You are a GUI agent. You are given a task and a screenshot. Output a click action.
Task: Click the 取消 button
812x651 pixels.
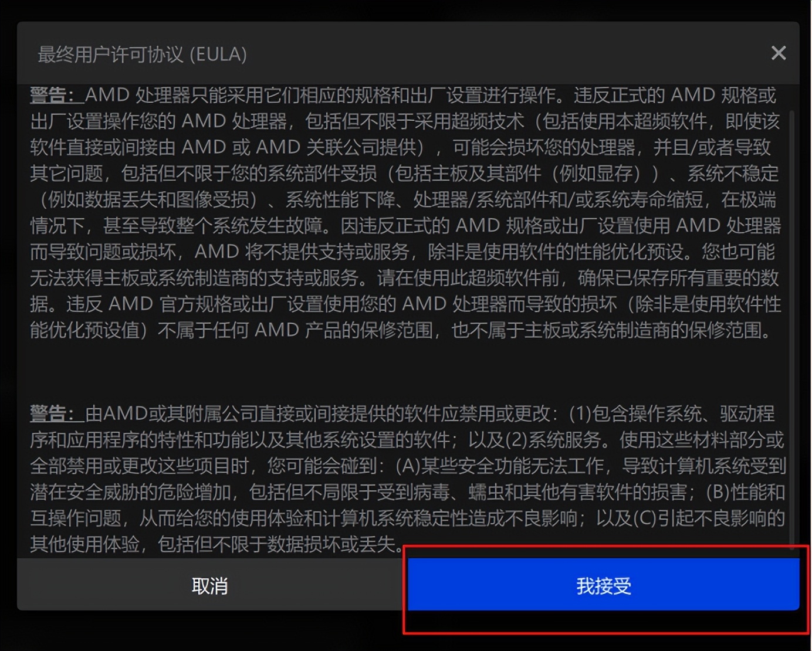click(x=210, y=585)
